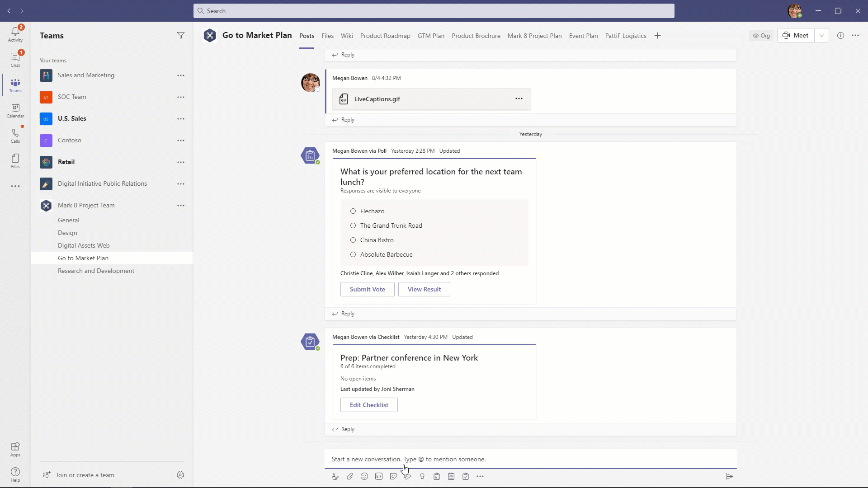
Task: Open Meet options dropdown arrow
Action: [822, 35]
